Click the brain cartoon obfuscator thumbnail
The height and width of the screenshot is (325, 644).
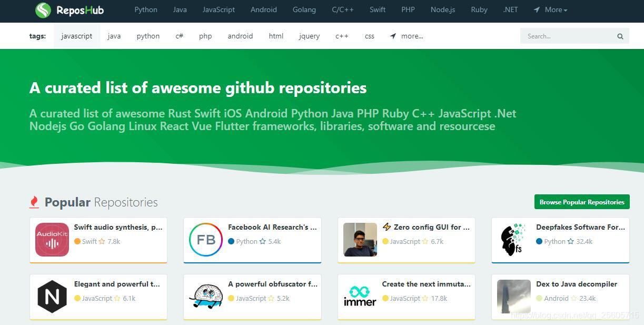tap(206, 297)
